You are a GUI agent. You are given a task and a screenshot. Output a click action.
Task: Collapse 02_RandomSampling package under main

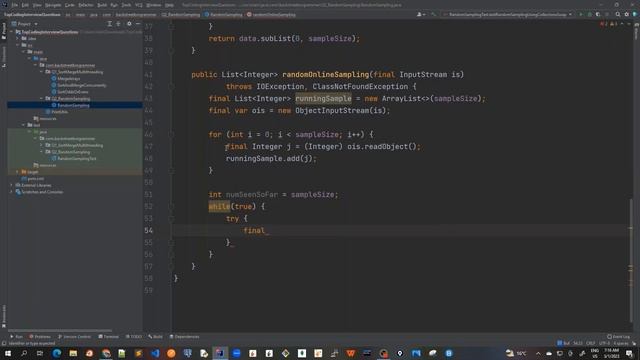(x=42, y=98)
